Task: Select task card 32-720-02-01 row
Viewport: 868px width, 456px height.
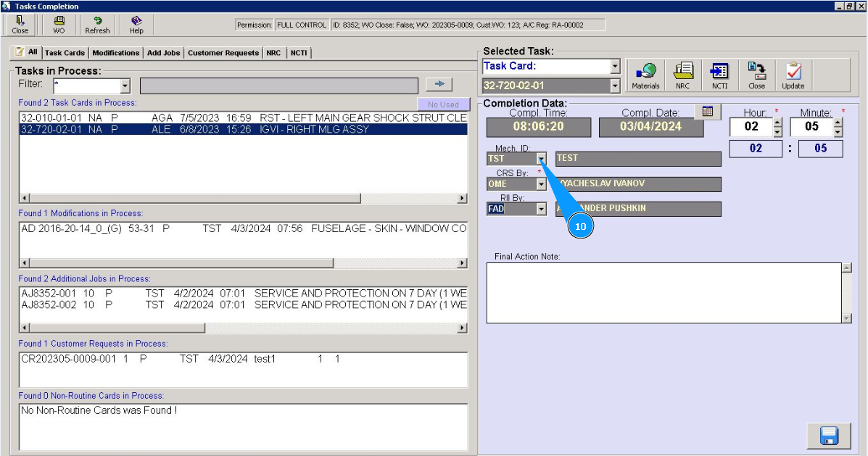Action: click(244, 129)
